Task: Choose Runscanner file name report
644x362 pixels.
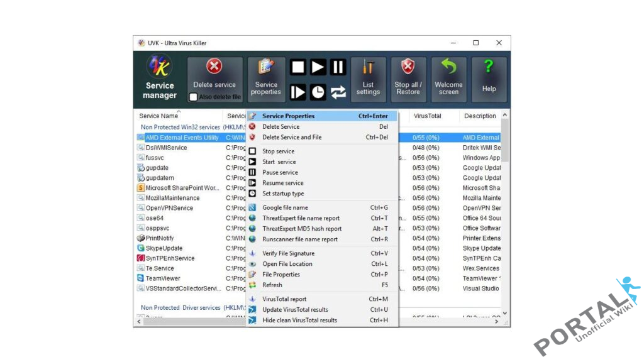Action: coord(323,239)
